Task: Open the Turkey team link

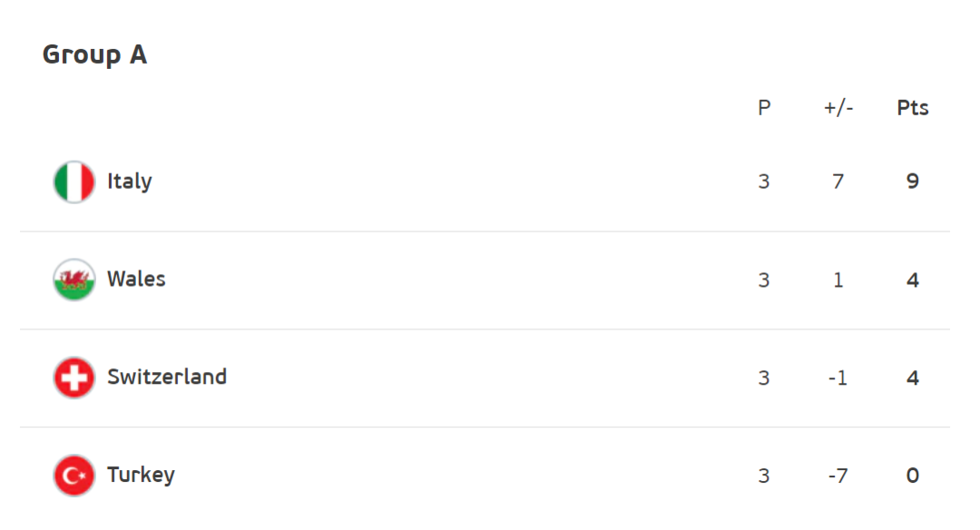Action: pyautogui.click(x=141, y=475)
